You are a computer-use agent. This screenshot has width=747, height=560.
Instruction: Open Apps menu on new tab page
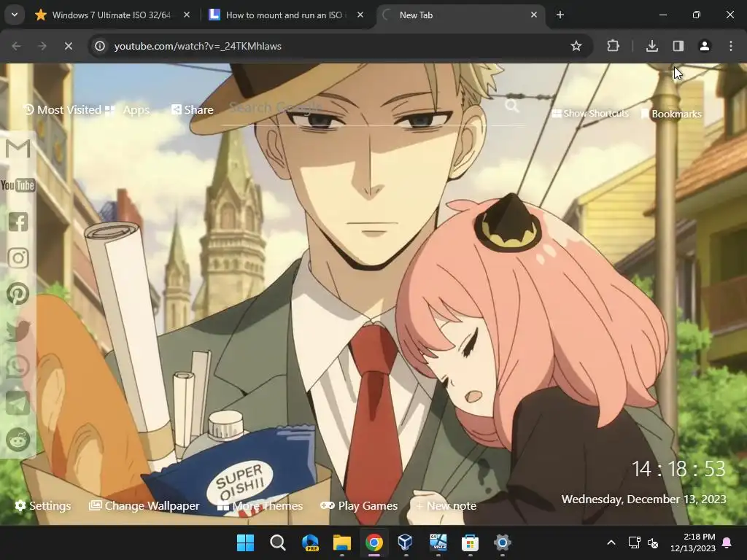[x=127, y=110]
